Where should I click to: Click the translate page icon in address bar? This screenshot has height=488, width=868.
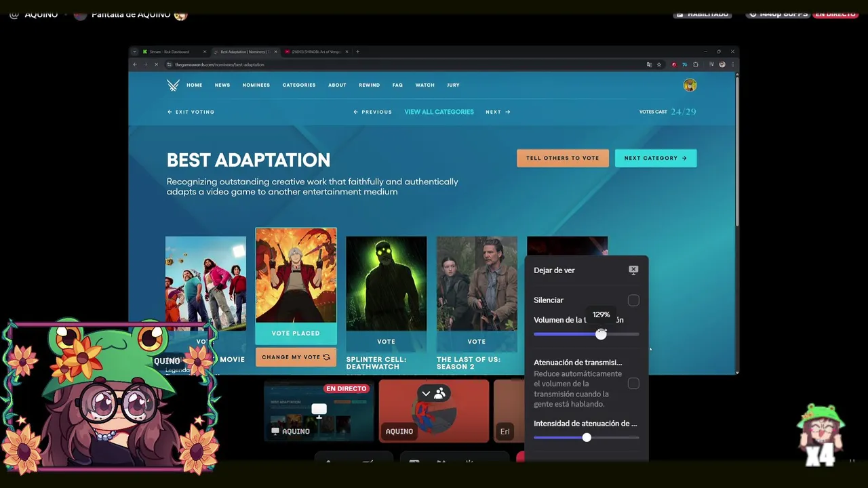649,64
